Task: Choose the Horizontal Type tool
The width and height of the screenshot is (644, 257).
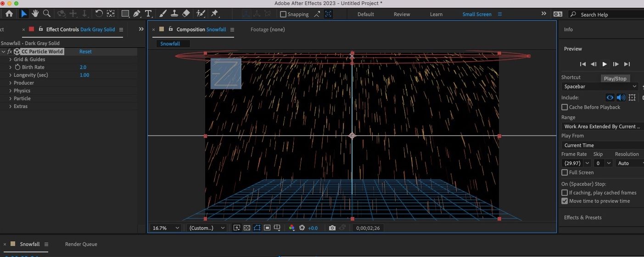Action: (x=148, y=14)
